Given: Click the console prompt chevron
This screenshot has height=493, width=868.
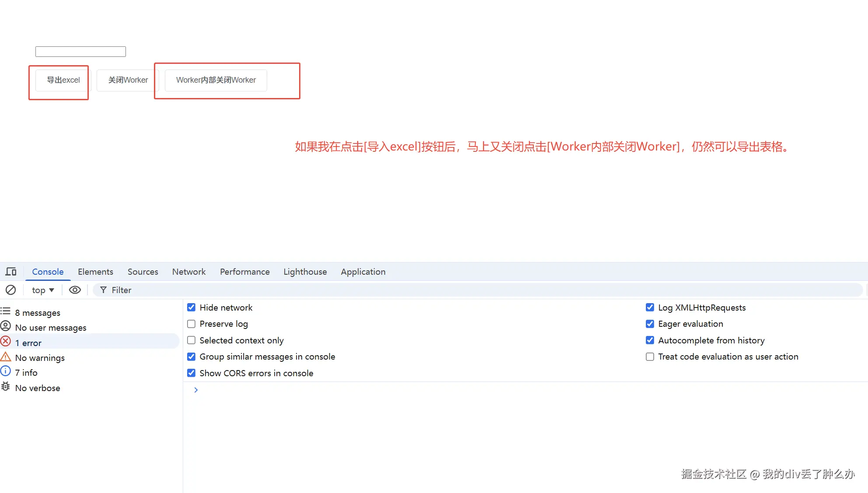Looking at the screenshot, I should tap(196, 390).
